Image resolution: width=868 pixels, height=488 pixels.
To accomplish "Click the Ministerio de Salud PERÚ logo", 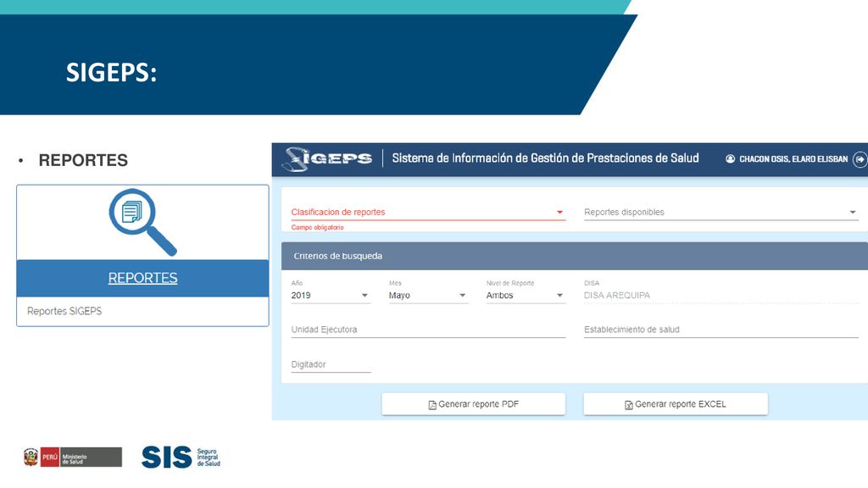I will point(73,457).
